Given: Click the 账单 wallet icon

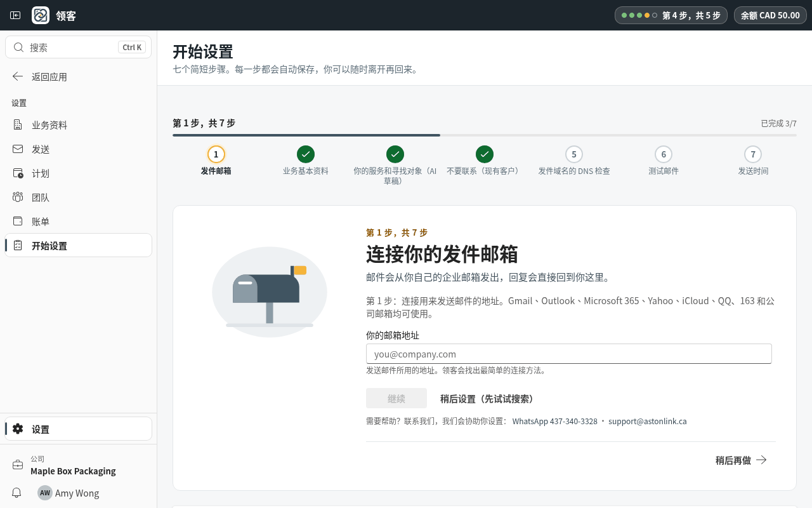Looking at the screenshot, I should pyautogui.click(x=18, y=222).
